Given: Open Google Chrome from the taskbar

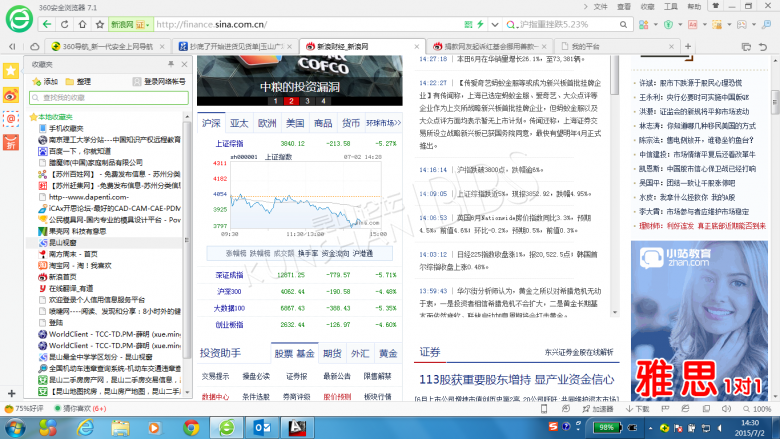Looking at the screenshot, I should pyautogui.click(x=191, y=428).
